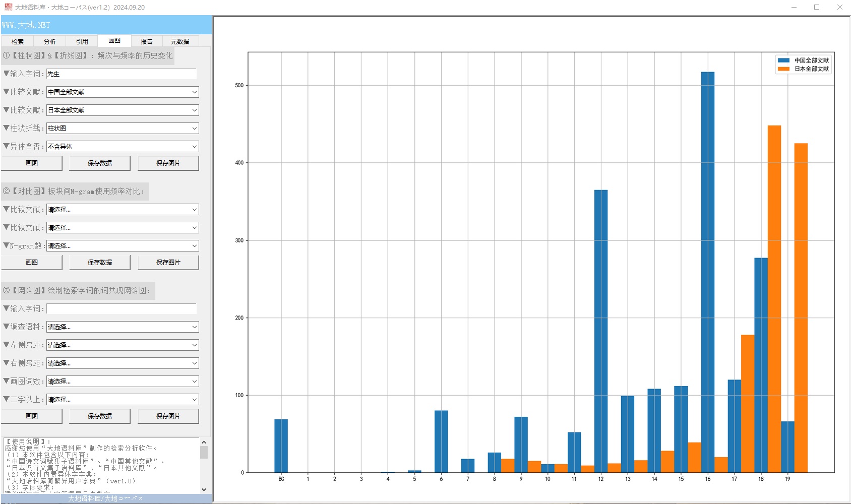Click the section heading ①【柱状图】&【折线图】
The height and width of the screenshot is (504, 851).
88,55
